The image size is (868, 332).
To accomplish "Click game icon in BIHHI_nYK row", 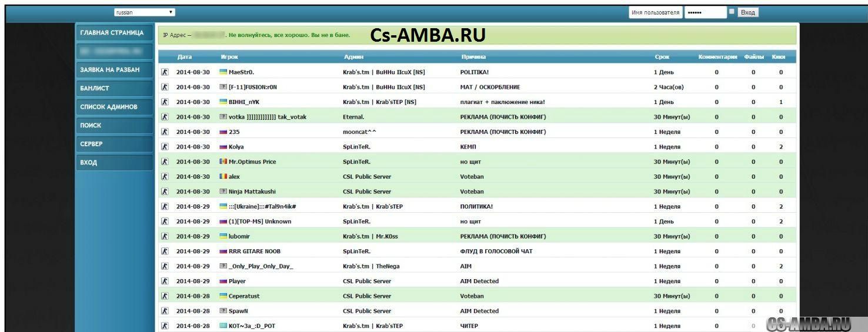I will 165,102.
